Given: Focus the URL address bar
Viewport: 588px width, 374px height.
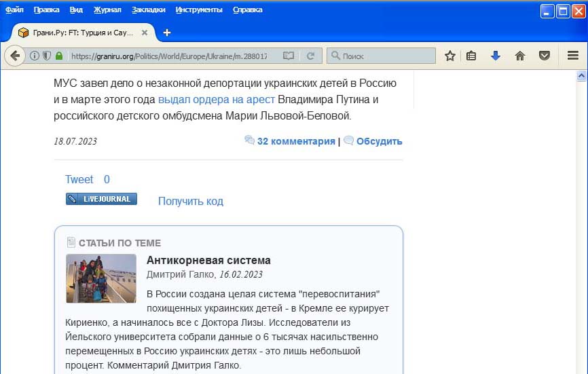Looking at the screenshot, I should point(169,56).
